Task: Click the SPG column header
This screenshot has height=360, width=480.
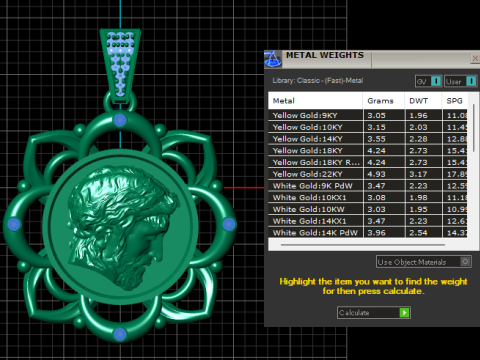Action: (455, 101)
